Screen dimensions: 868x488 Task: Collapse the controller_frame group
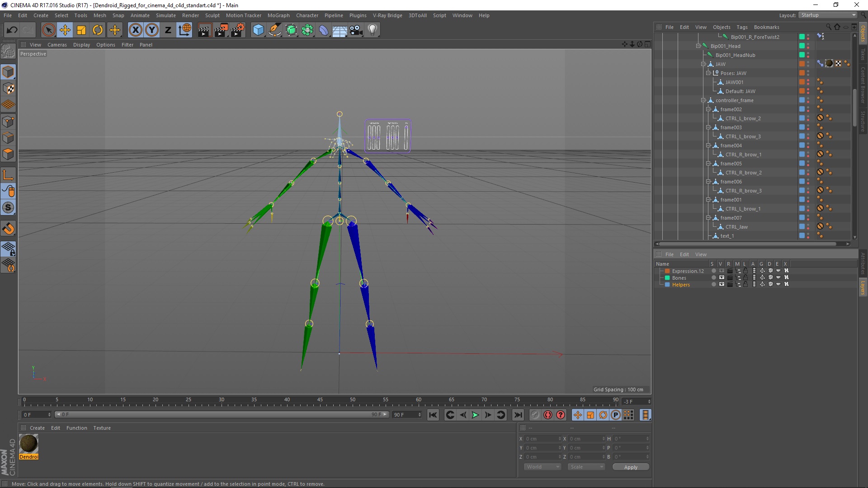click(x=703, y=100)
